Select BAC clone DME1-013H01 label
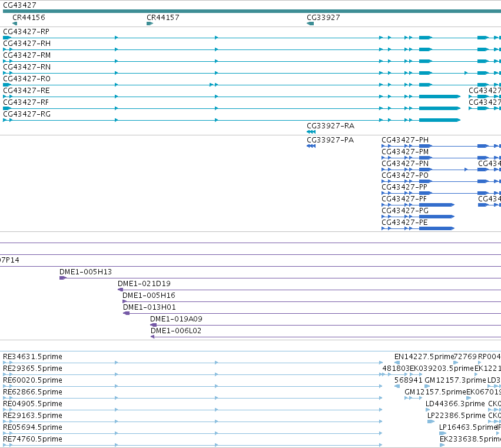501x448 pixels. (150, 307)
